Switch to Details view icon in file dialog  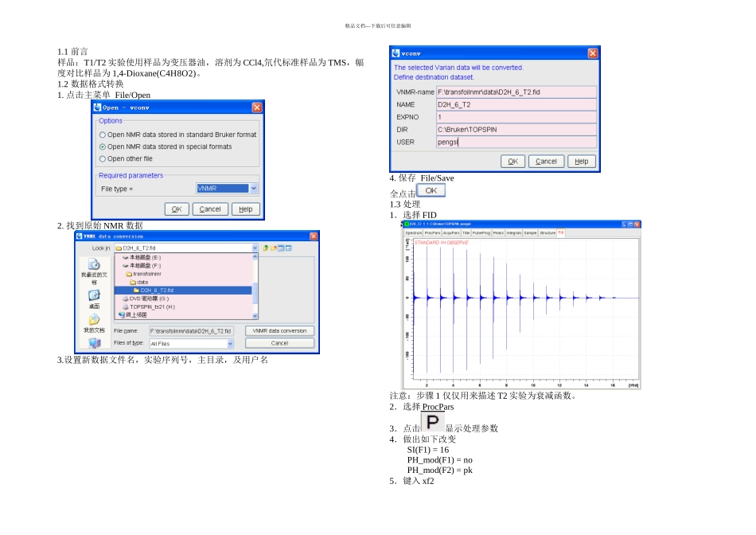[288, 248]
